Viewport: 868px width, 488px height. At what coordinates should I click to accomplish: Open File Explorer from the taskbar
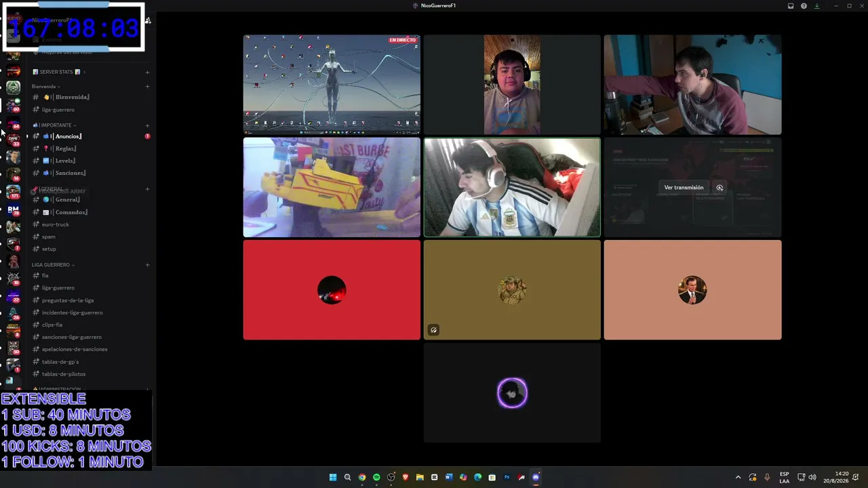pos(420,477)
